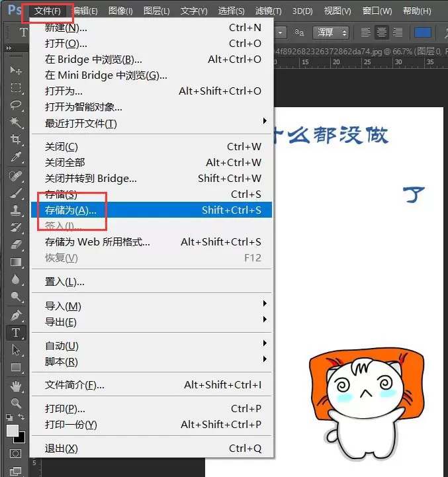Screen dimensions: 448x477
Task: Open the blue text color swatch
Action: click(423, 32)
